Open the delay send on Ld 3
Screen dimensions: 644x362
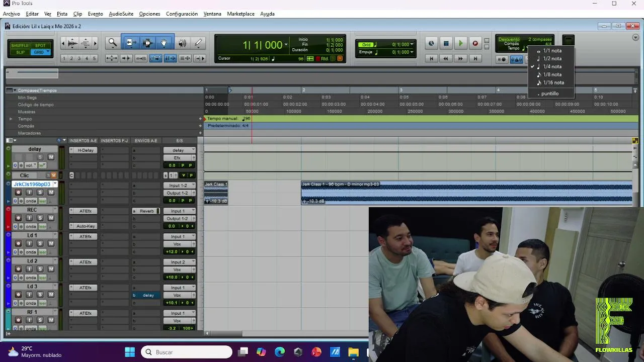(146, 296)
